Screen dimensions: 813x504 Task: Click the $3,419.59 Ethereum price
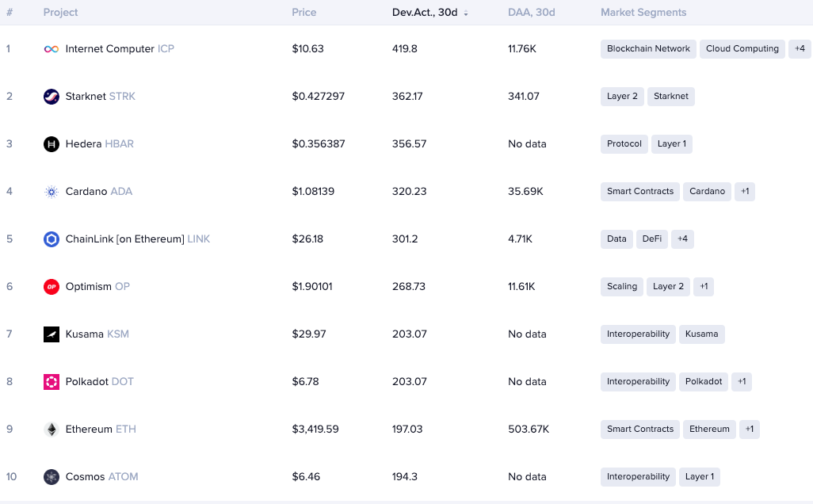(315, 430)
